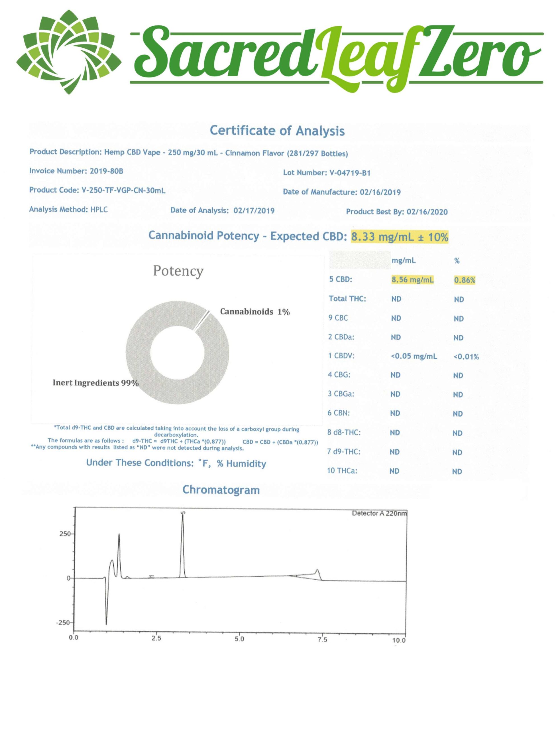Click the Total THC row label
This screenshot has height=730, width=560.
(x=347, y=299)
